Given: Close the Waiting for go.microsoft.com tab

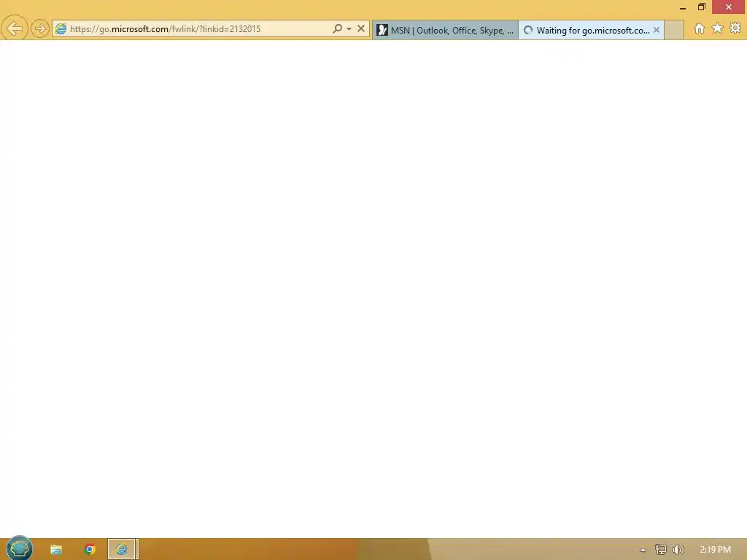Looking at the screenshot, I should (657, 30).
